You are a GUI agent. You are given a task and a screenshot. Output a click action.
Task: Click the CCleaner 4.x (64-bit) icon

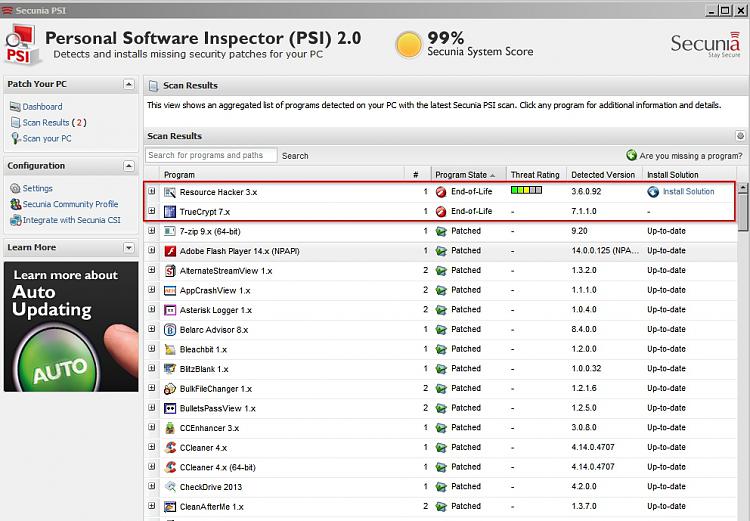click(170, 467)
